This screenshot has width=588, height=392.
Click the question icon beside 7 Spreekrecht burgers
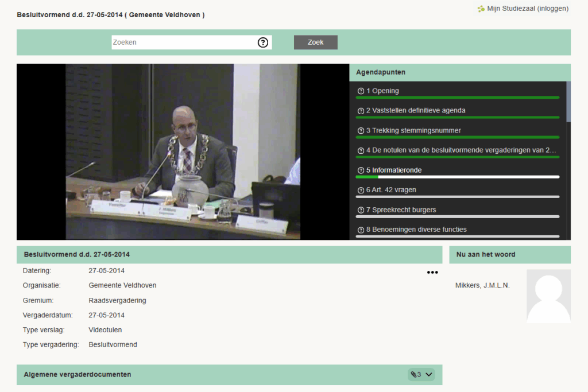(x=361, y=210)
